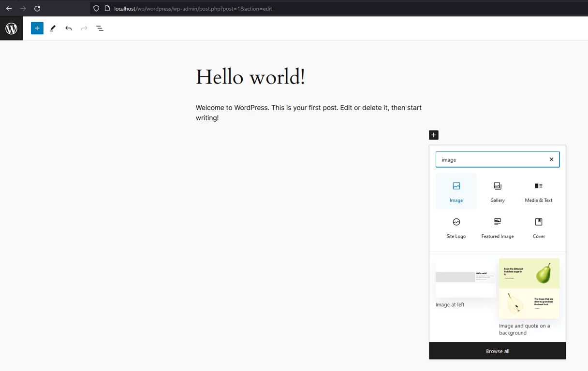Undo the last change
The image size is (588, 371).
[x=68, y=28]
